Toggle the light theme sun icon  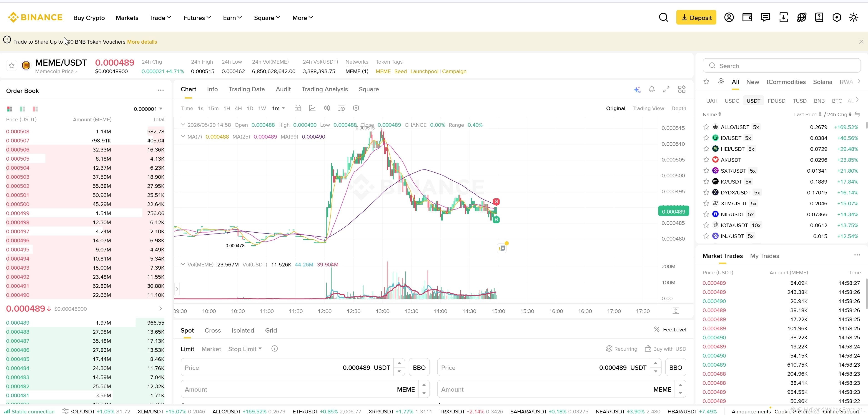tap(853, 17)
